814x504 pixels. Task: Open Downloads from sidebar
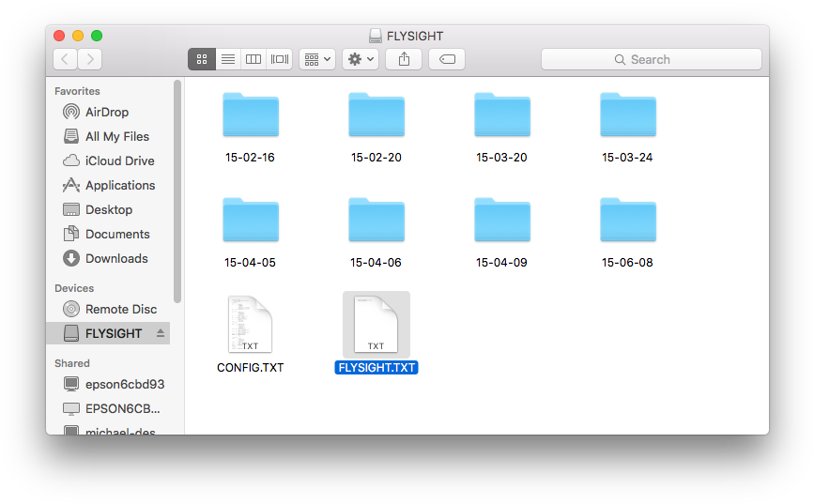116,258
